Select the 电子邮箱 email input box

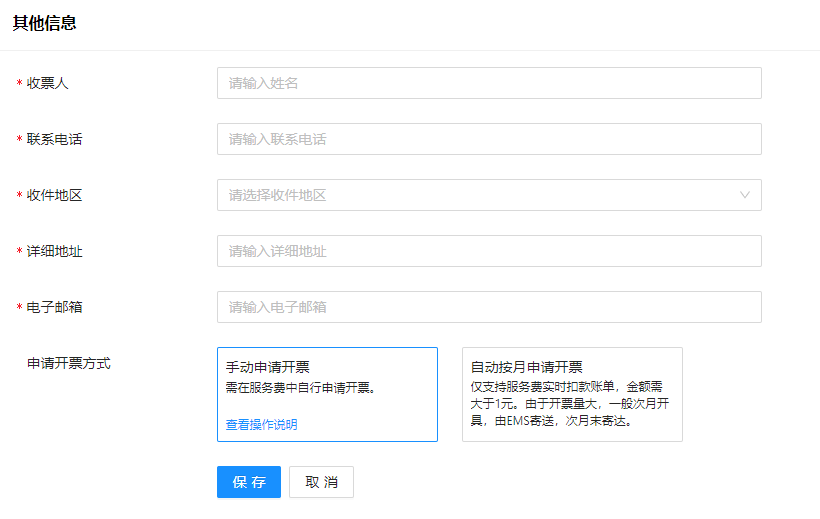click(x=489, y=307)
